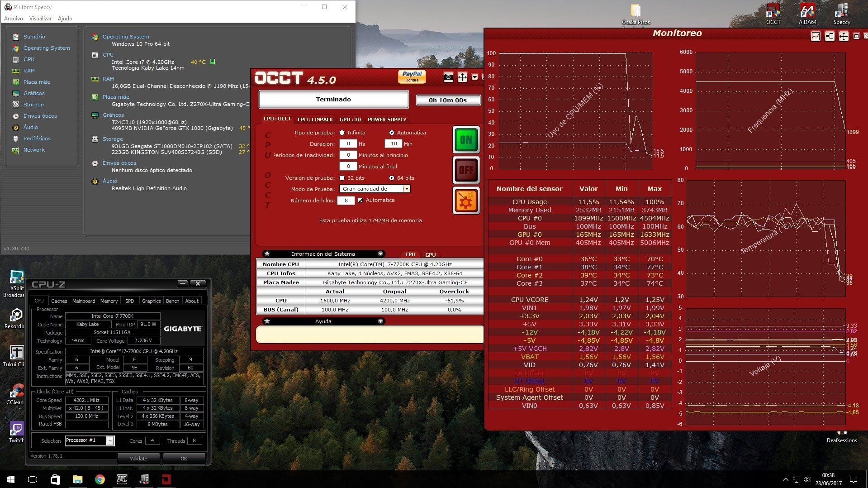Open Placa mãe in Speccy sidebar
Viewport: 868px width, 488px height.
coord(37,82)
